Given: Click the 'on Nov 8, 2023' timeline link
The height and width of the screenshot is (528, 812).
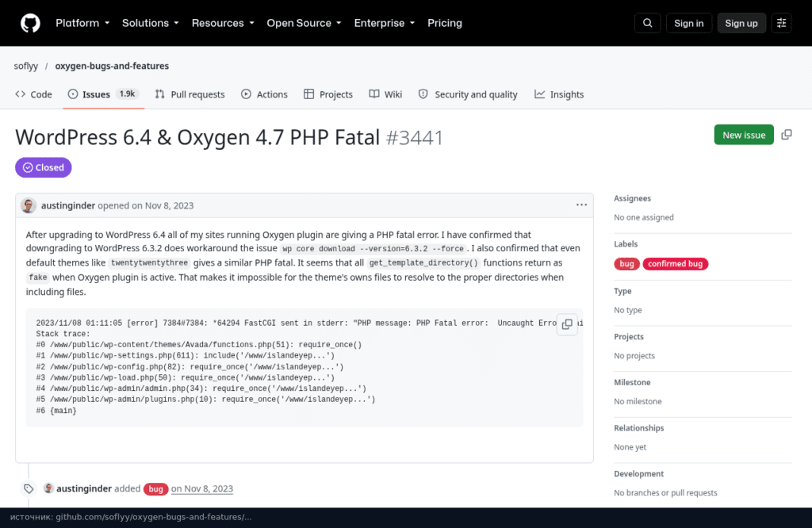Looking at the screenshot, I should 202,488.
